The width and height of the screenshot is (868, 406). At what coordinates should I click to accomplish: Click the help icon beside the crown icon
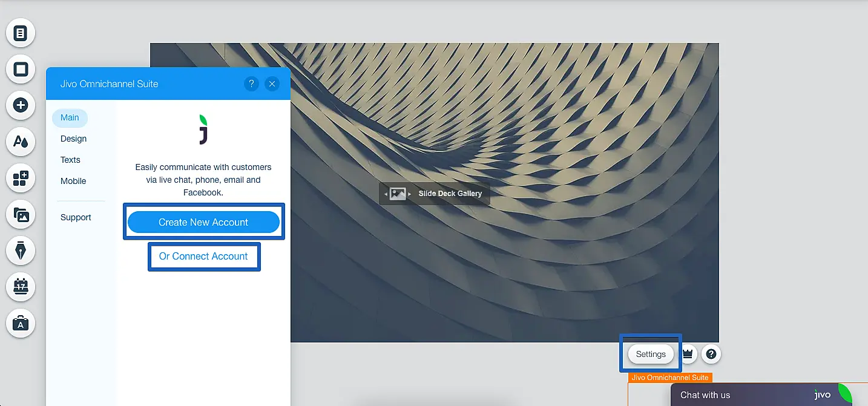[711, 354]
